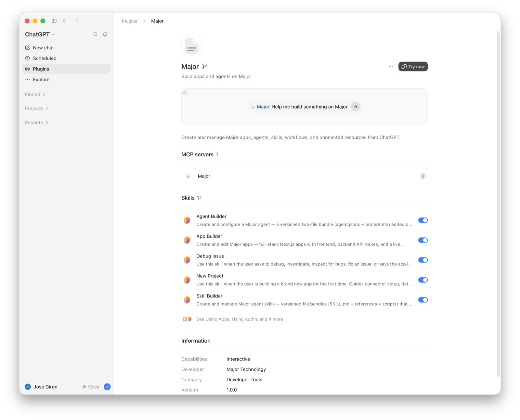Click the New Project skill icon

pos(187,280)
